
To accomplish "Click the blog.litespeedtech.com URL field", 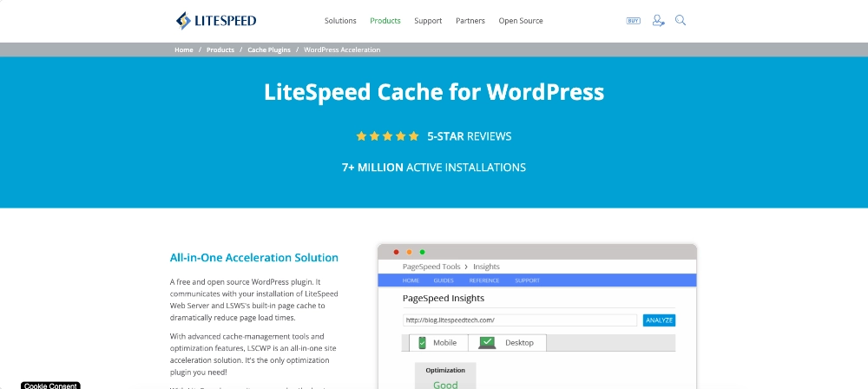I will [520, 320].
